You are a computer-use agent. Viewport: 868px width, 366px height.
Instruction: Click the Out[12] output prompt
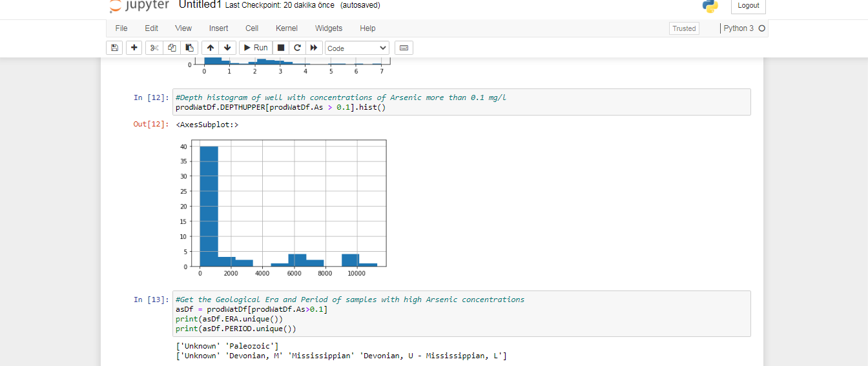tap(150, 124)
